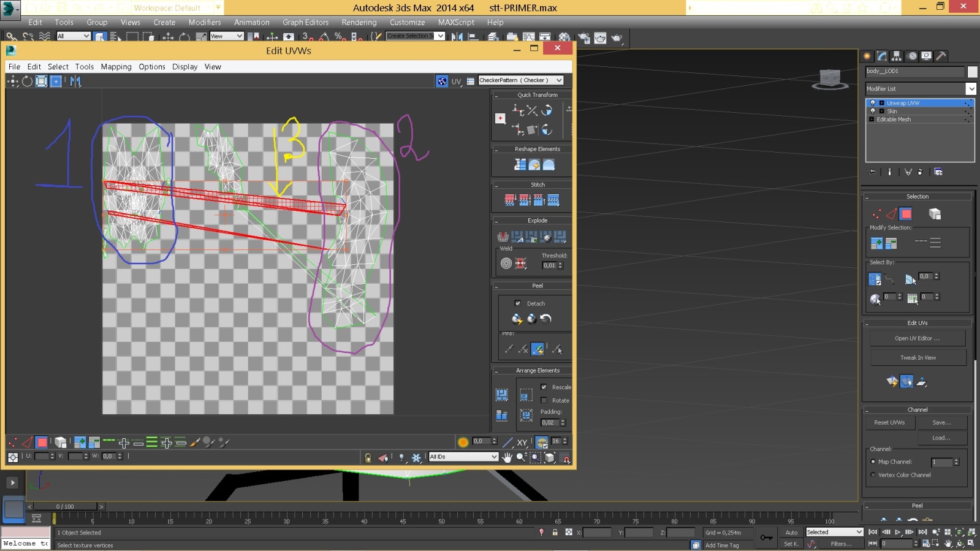Click the Save... button in Channel rollout
Screen dimensions: 980x551
pos(942,422)
